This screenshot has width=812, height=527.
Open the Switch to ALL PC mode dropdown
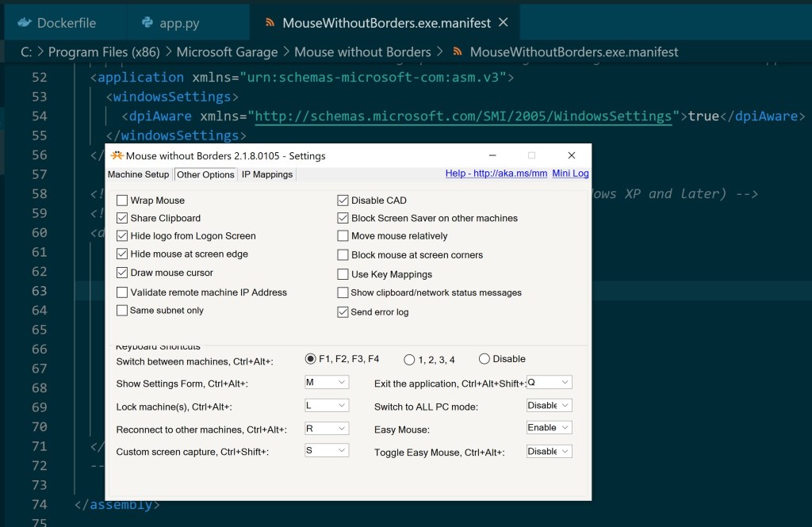click(549, 405)
